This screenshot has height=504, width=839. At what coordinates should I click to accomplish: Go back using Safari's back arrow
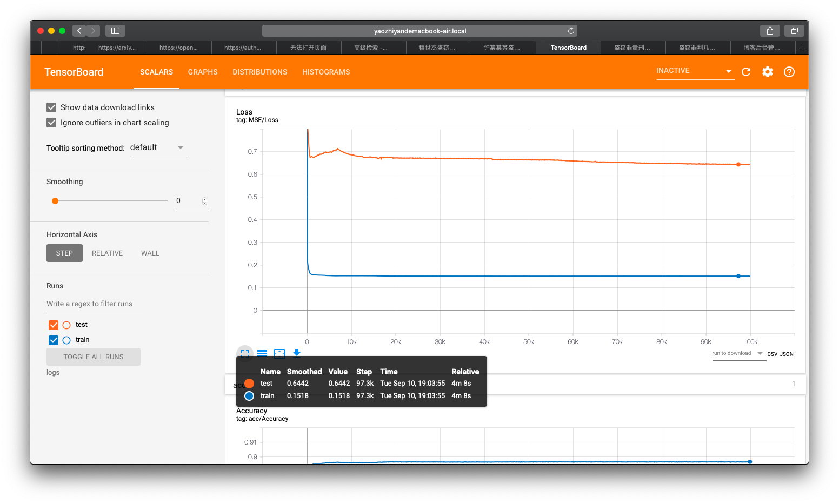coord(79,31)
